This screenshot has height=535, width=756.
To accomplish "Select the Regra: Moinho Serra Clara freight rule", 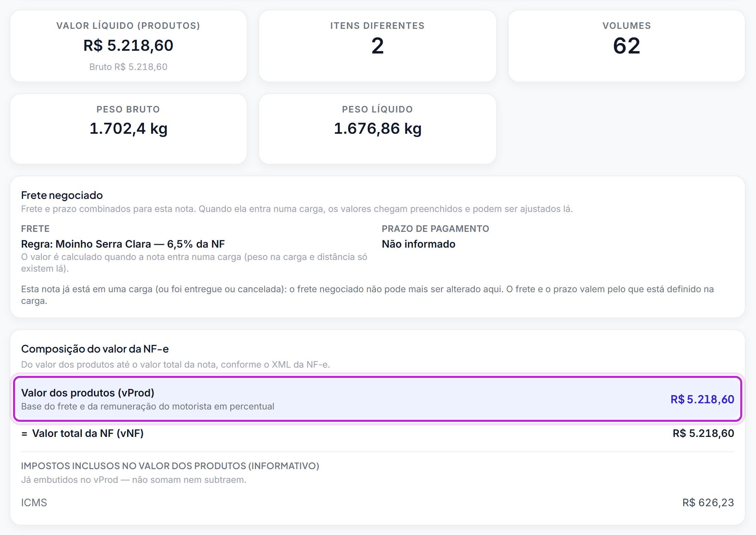I will pos(123,244).
